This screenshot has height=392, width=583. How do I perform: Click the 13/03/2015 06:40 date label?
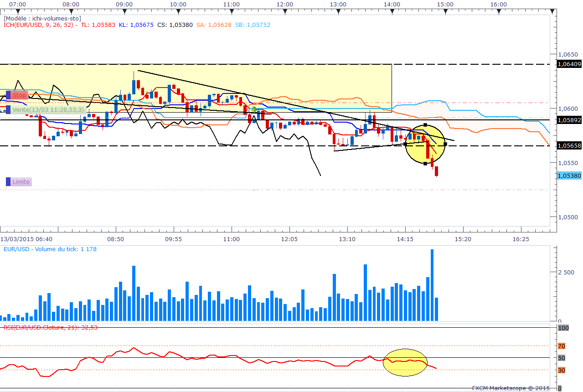pos(26,239)
